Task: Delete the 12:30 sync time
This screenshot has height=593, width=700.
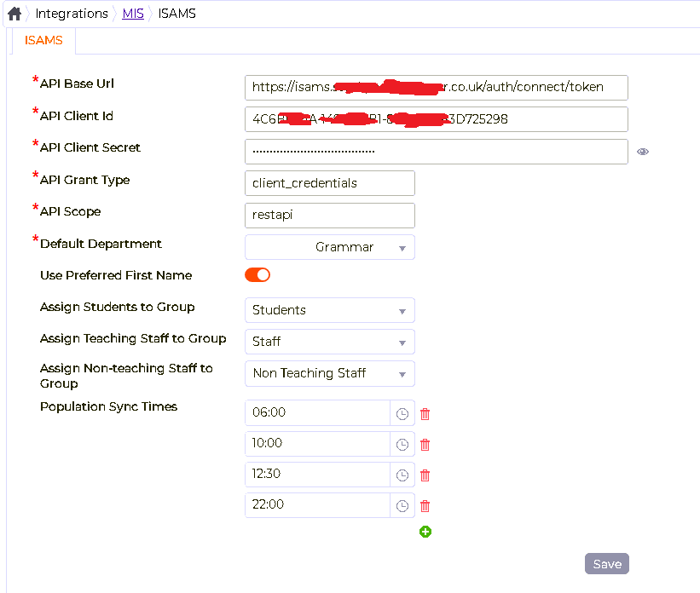Action: point(425,475)
